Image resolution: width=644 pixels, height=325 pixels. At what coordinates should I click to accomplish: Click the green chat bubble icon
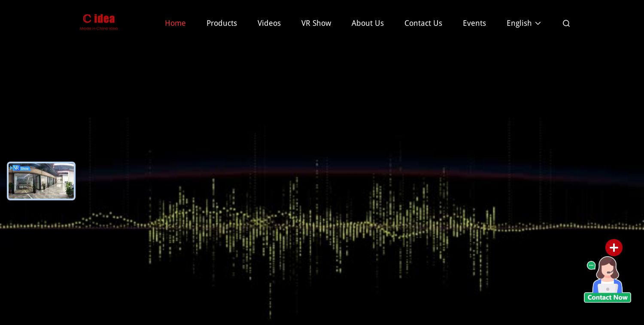click(x=591, y=266)
